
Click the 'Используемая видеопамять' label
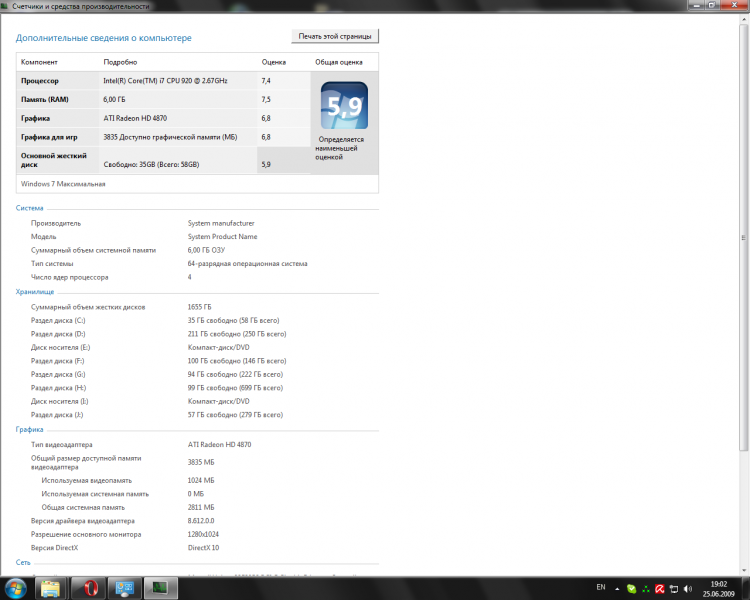coord(86,480)
